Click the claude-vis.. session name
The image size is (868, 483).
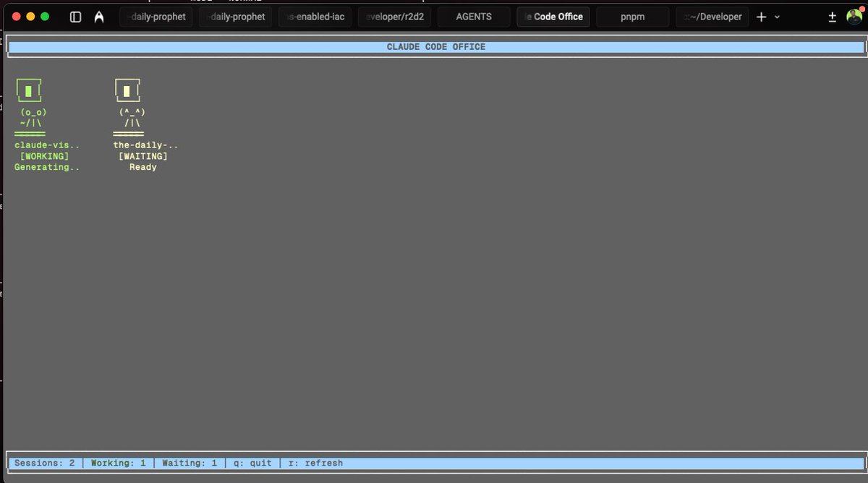47,145
